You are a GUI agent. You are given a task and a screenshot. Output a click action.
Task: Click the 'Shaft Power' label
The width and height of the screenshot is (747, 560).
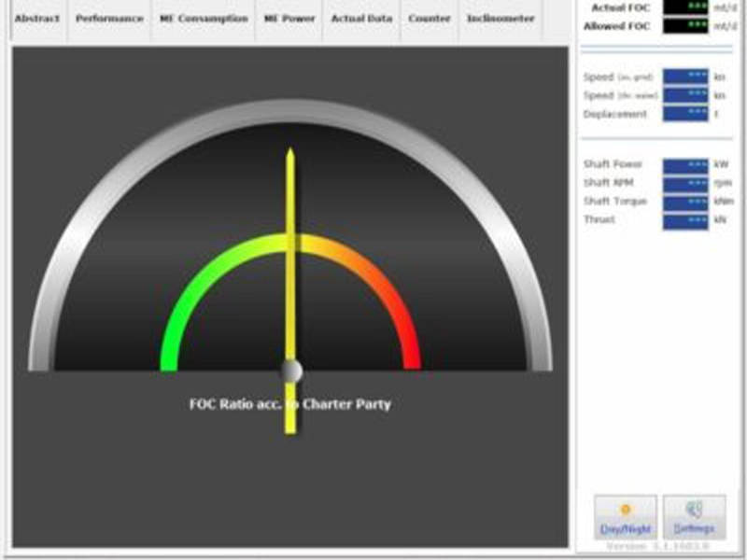coord(613,164)
